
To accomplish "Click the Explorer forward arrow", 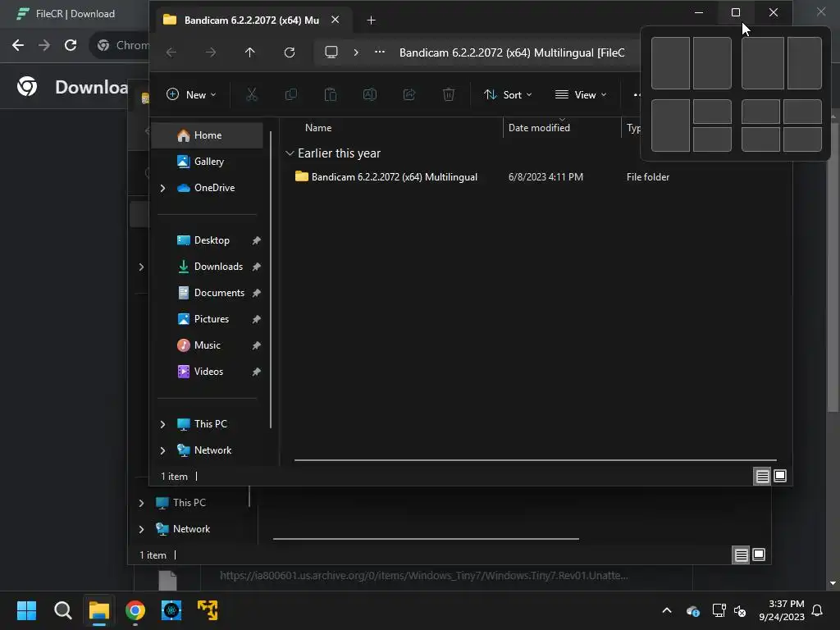I will click(211, 52).
